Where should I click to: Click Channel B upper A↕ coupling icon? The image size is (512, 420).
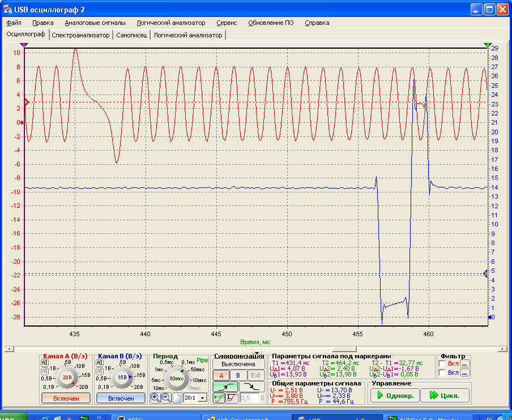click(100, 363)
